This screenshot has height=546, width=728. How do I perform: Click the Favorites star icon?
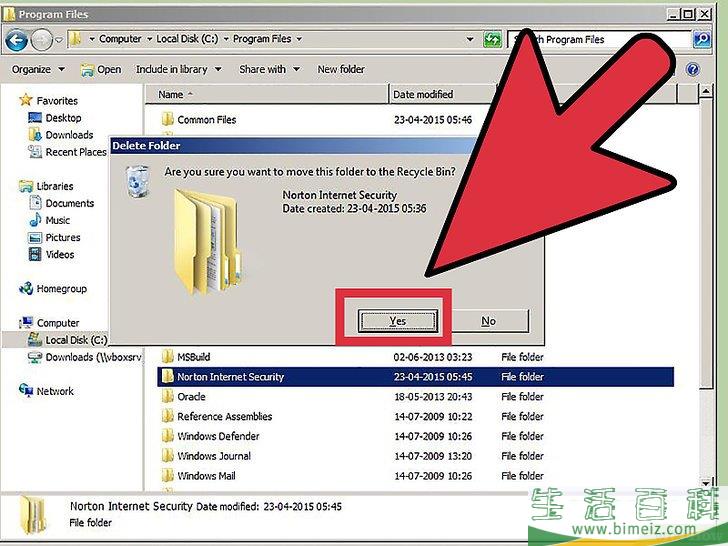click(x=26, y=100)
